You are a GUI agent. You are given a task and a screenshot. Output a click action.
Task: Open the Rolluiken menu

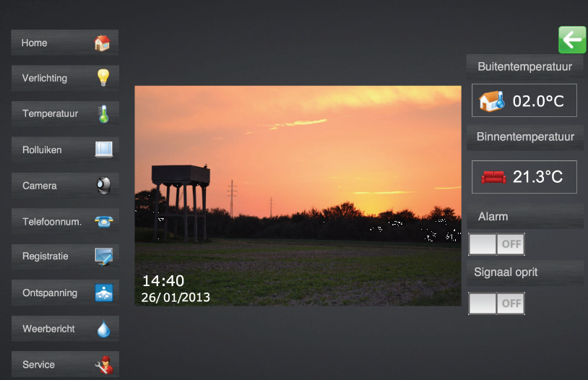pyautogui.click(x=65, y=150)
